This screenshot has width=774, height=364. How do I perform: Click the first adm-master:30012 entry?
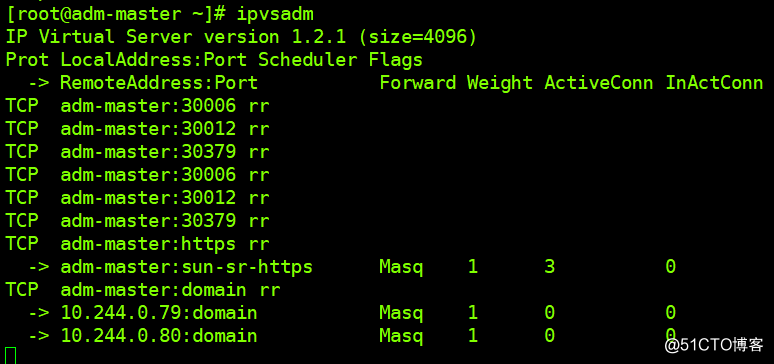pyautogui.click(x=148, y=129)
